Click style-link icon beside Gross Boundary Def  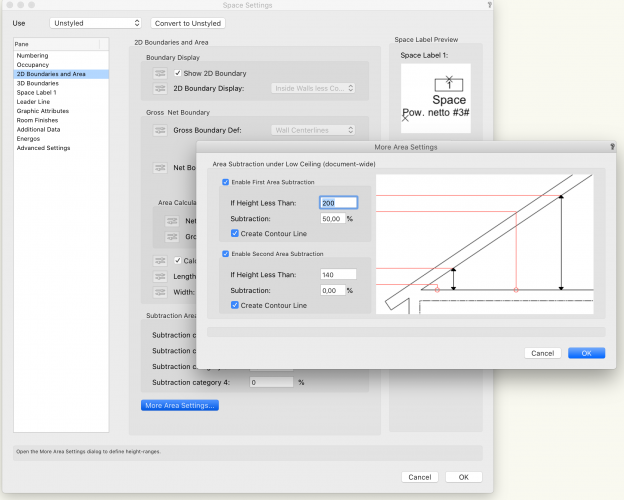click(160, 130)
